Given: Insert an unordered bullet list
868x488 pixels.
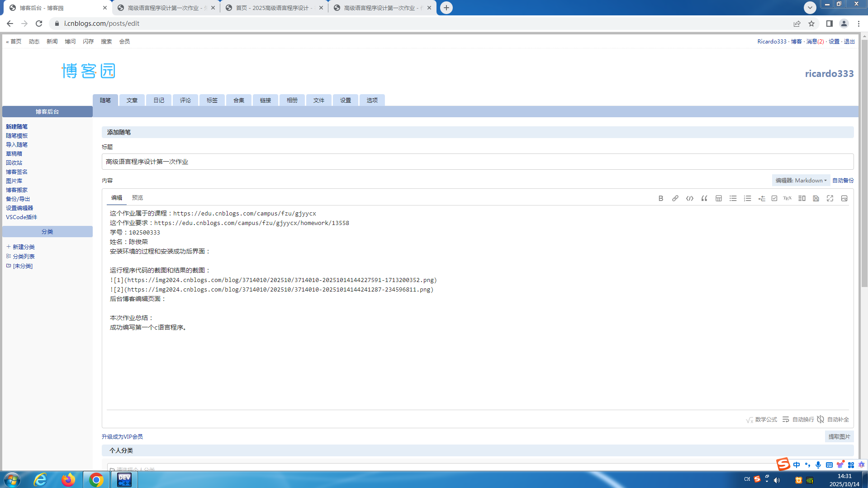Looking at the screenshot, I should pos(733,198).
